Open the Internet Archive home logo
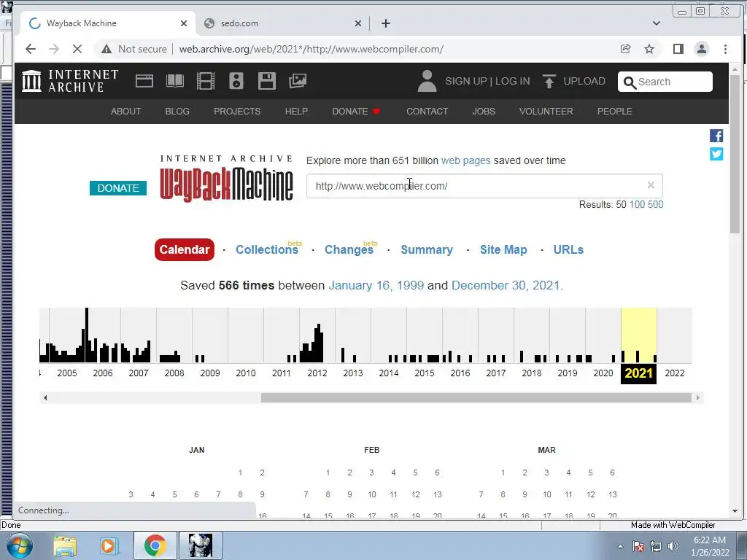The height and width of the screenshot is (560, 747). (x=70, y=81)
